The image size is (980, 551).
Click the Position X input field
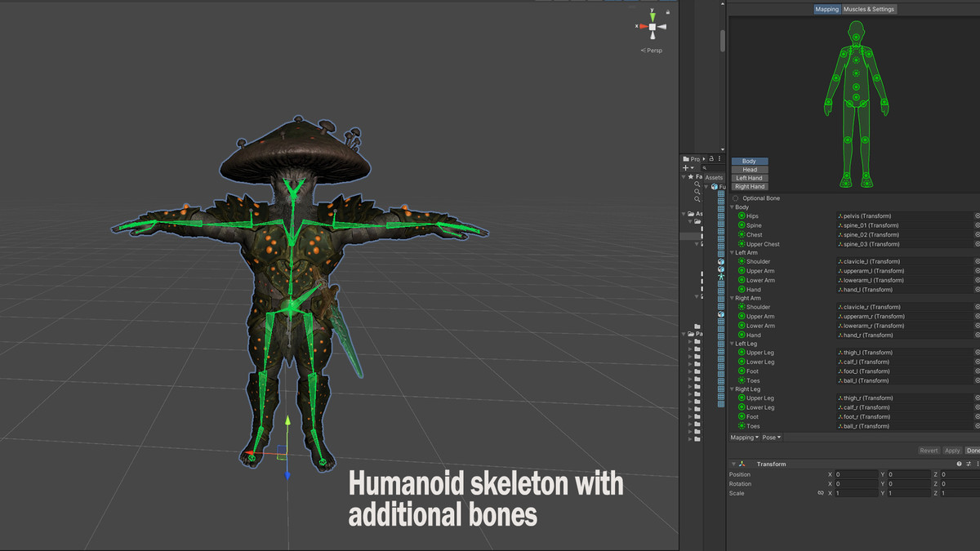tap(856, 474)
